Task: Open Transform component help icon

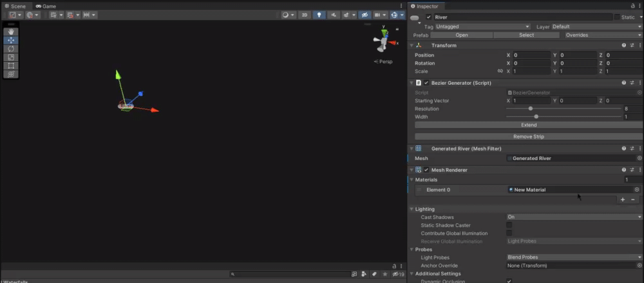Action: pos(623,45)
